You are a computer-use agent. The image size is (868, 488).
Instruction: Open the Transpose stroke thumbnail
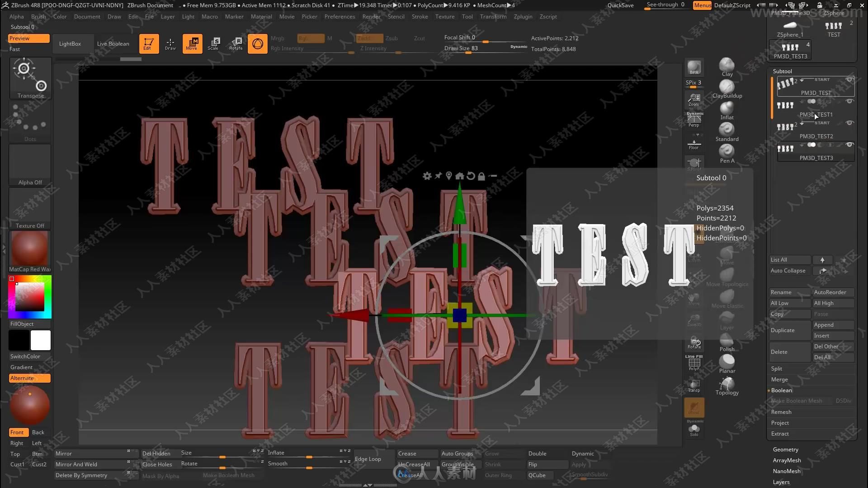coord(30,78)
